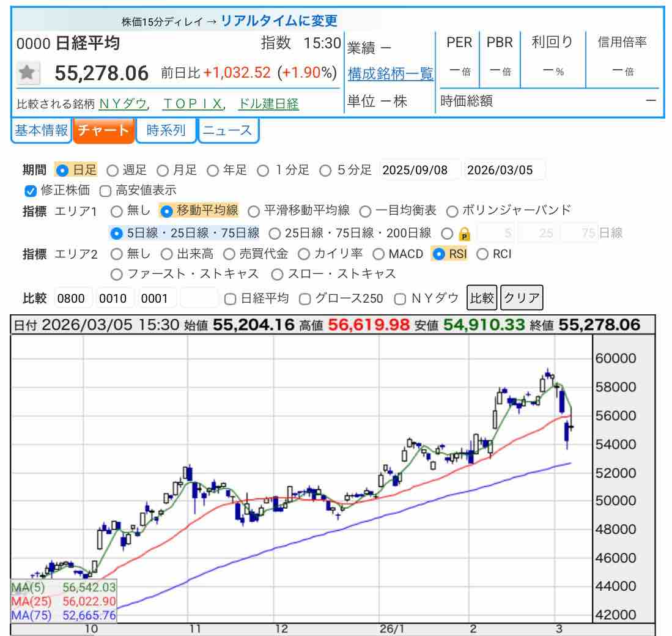The image size is (672, 636).
Task: Open the リアルタイムに変更 link
Action: (279, 21)
